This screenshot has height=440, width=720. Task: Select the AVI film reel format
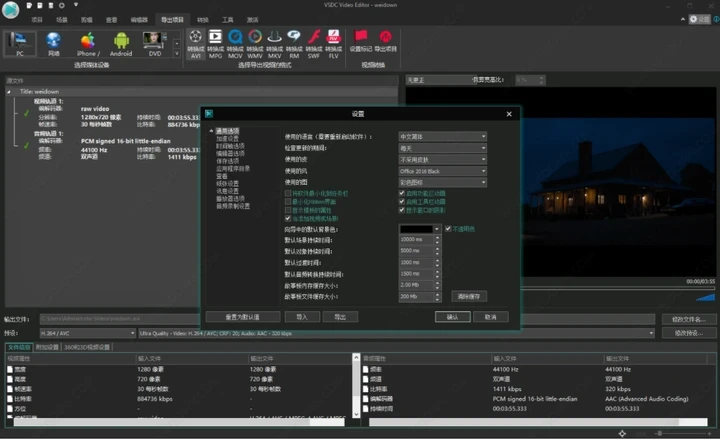point(196,44)
